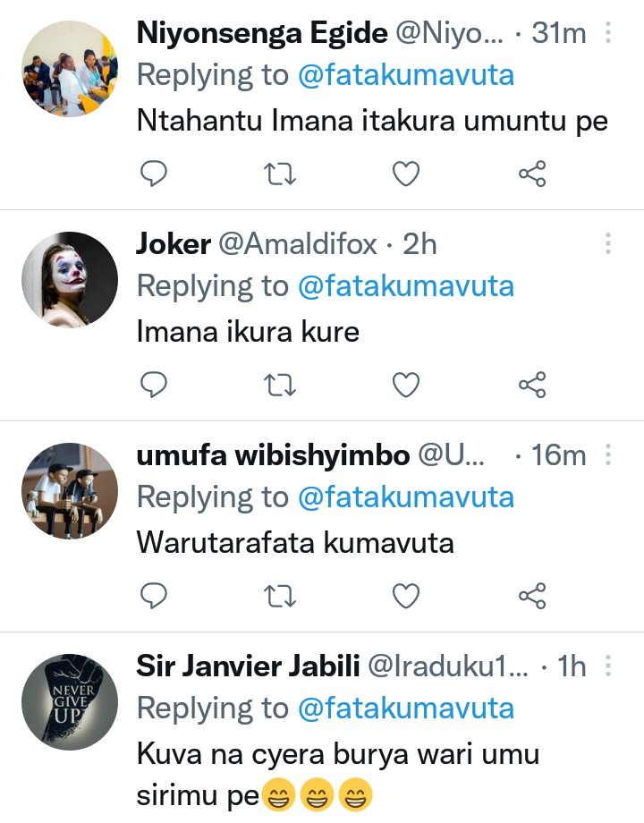Open Sir Janvier Jabili's Never Give Up avatar
This screenshot has height=823, width=644.
point(69,702)
